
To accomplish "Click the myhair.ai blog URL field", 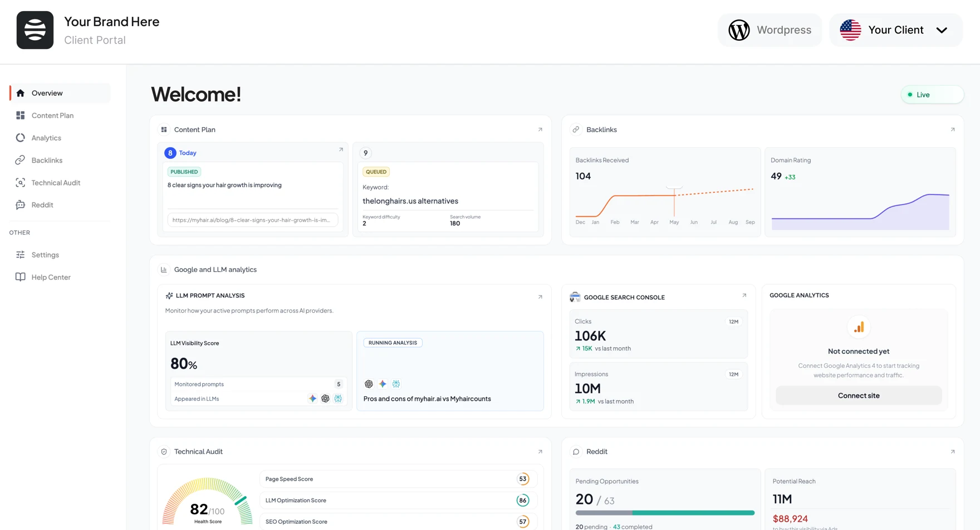I will pos(253,220).
